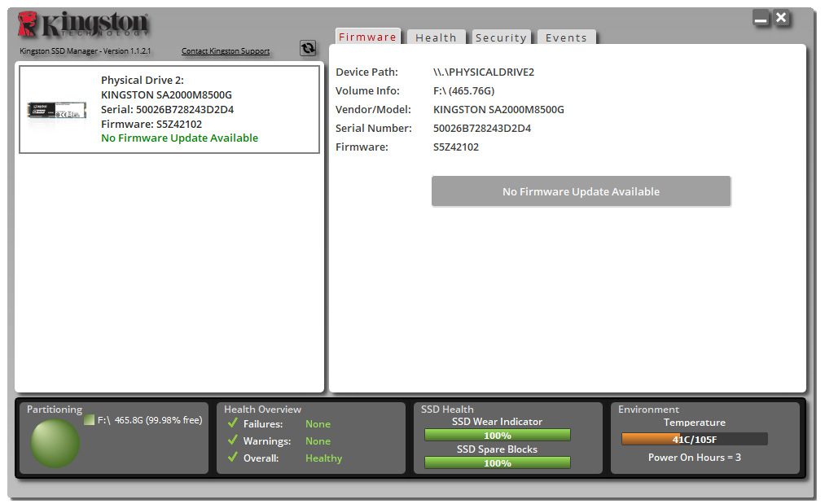Click the SSD Spare Blocks progress bar

498,463
